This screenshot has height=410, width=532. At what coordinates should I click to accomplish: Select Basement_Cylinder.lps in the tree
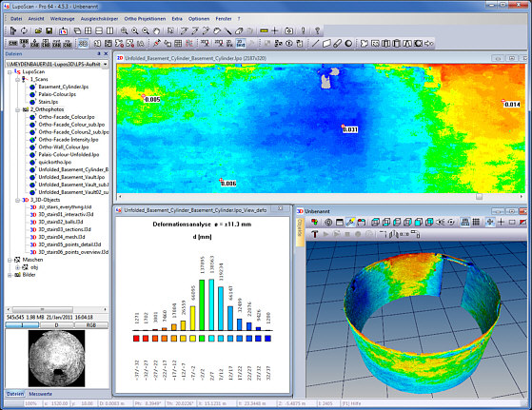63,87
